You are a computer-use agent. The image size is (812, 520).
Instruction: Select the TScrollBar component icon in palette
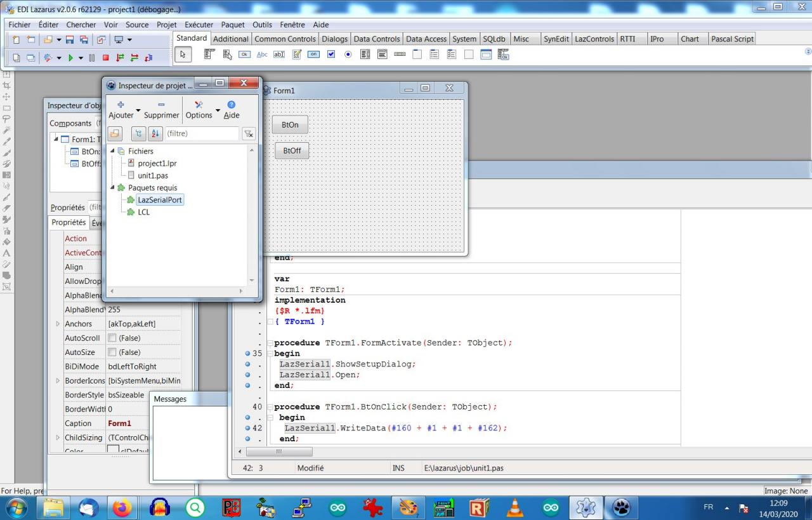pyautogui.click(x=400, y=55)
